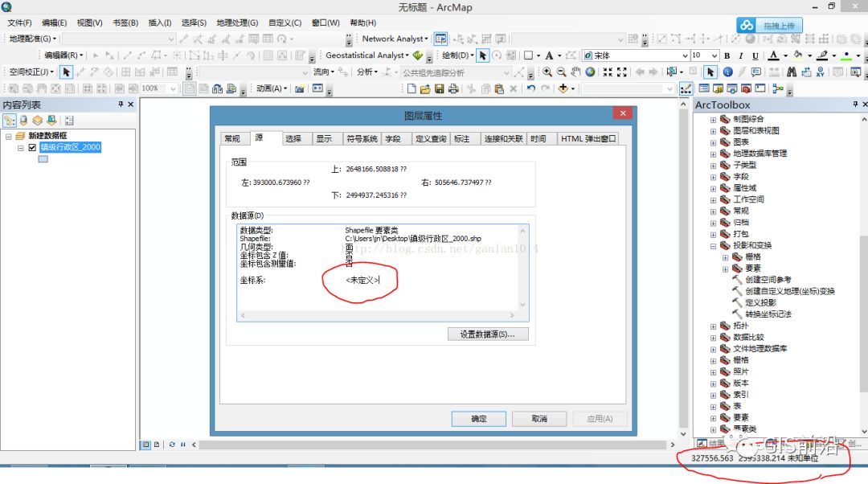Click the line color pen swatch
Screen dimensions: 868x484
click(x=822, y=55)
